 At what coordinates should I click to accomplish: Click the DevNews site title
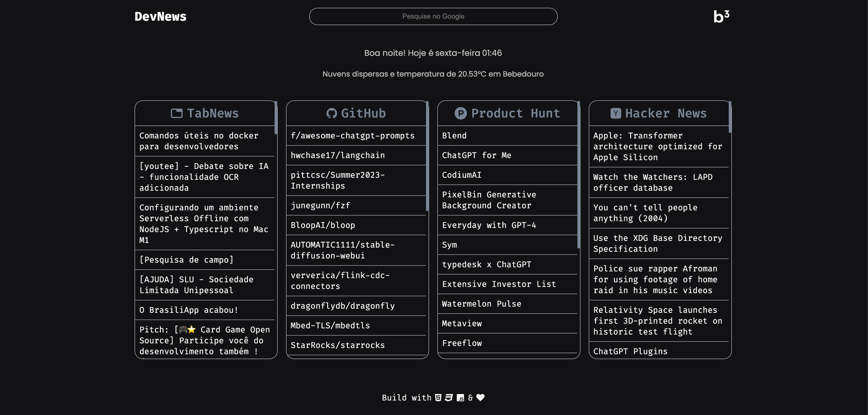(161, 16)
